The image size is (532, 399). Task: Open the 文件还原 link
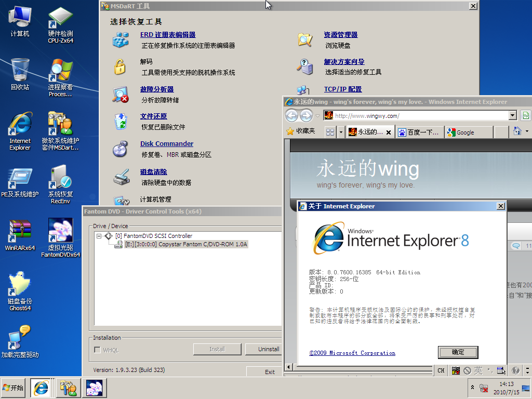click(154, 116)
